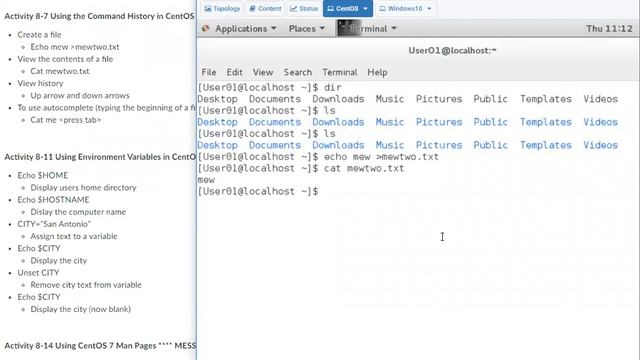Open the Content tab
Image resolution: width=640 pixels, height=360 pixels.
pyautogui.click(x=265, y=9)
